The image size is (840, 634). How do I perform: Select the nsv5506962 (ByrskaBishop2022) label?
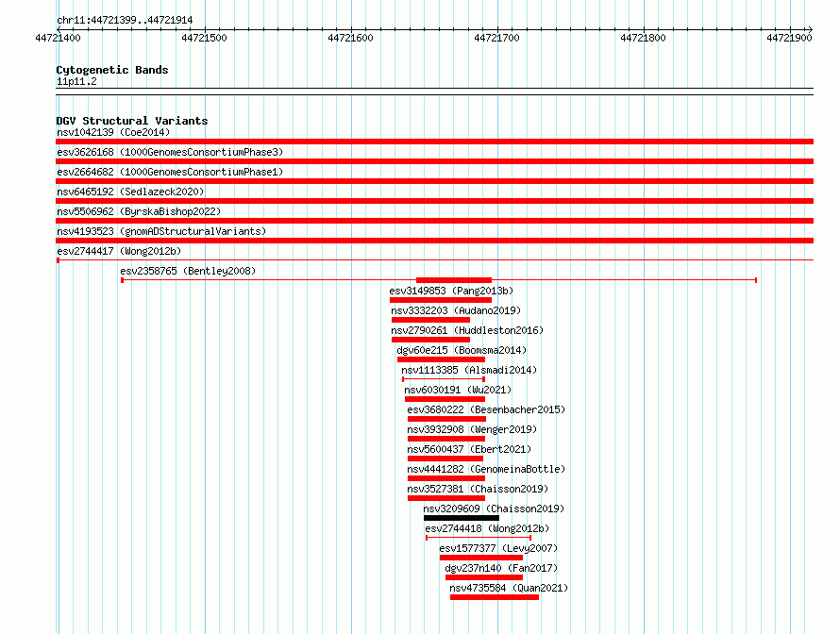[139, 211]
